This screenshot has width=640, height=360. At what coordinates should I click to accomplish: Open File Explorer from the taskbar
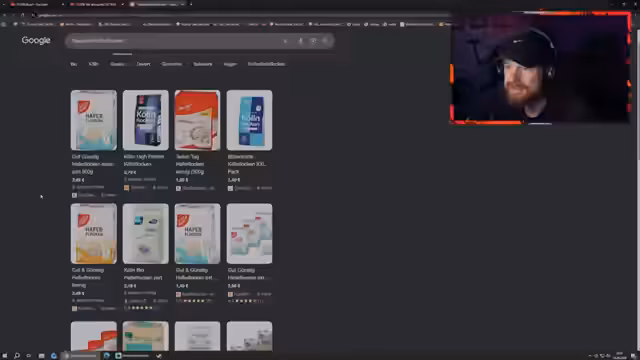click(x=41, y=356)
